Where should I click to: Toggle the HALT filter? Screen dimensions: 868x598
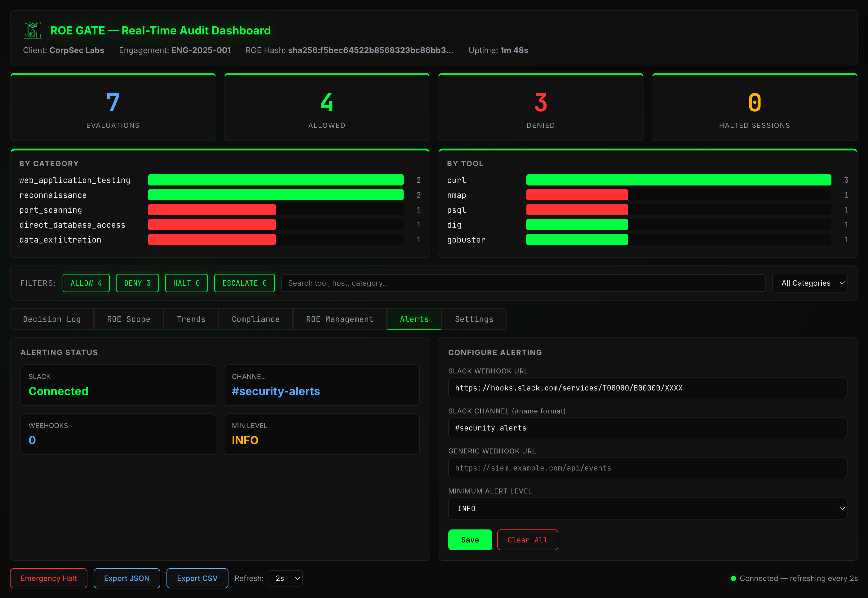186,283
